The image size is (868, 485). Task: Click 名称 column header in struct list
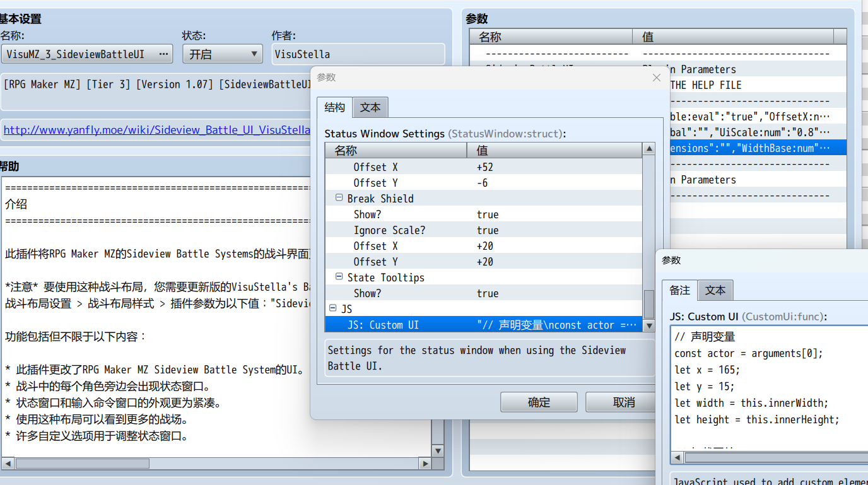pos(396,151)
